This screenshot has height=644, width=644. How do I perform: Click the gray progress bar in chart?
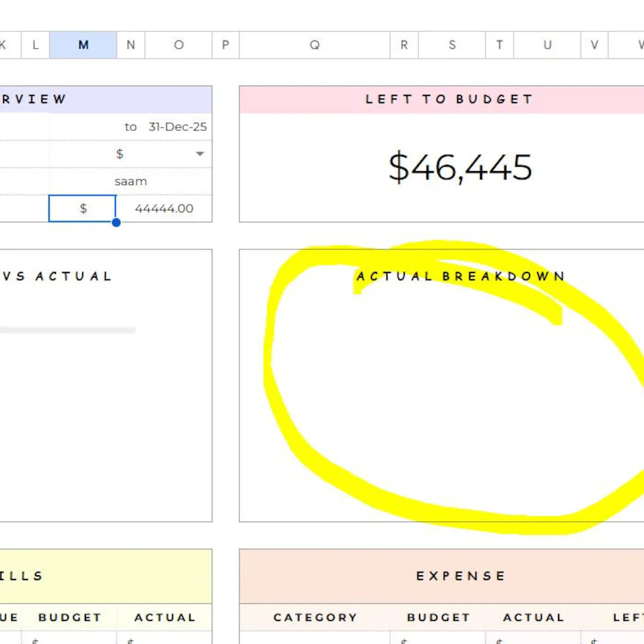(x=68, y=330)
